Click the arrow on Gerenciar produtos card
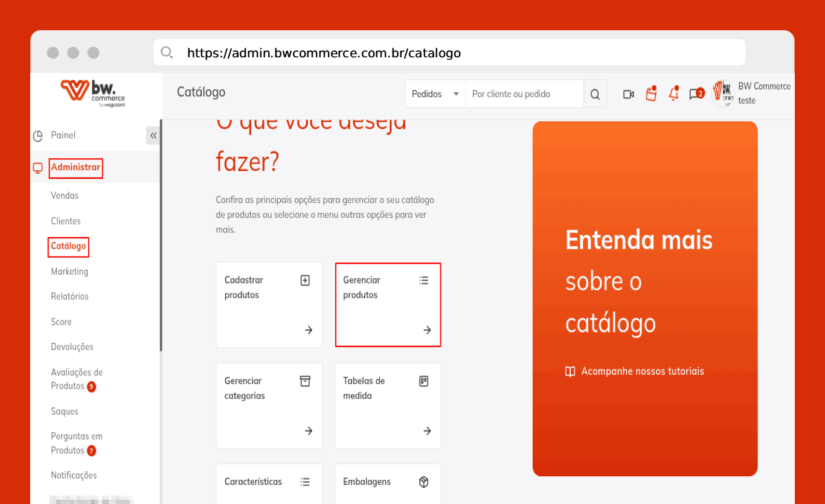This screenshot has width=825, height=504. click(427, 330)
